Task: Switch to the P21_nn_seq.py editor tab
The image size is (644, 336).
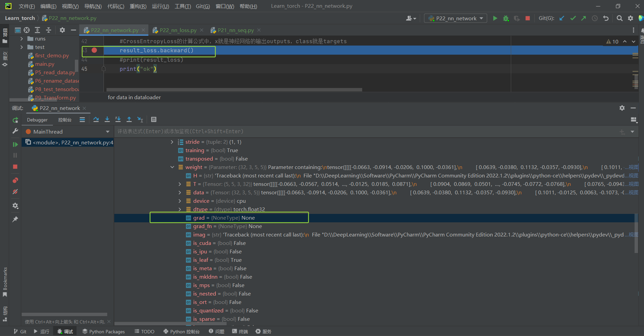Action: (235, 30)
